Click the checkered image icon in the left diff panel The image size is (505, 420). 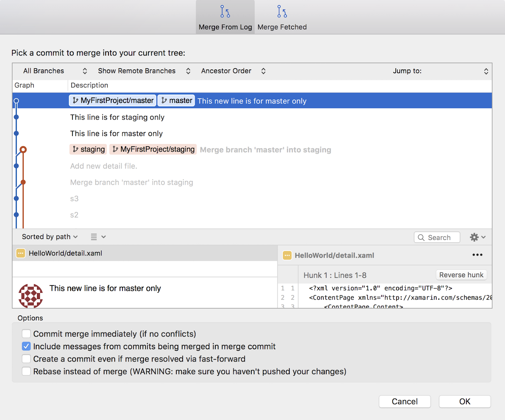pyautogui.click(x=31, y=295)
